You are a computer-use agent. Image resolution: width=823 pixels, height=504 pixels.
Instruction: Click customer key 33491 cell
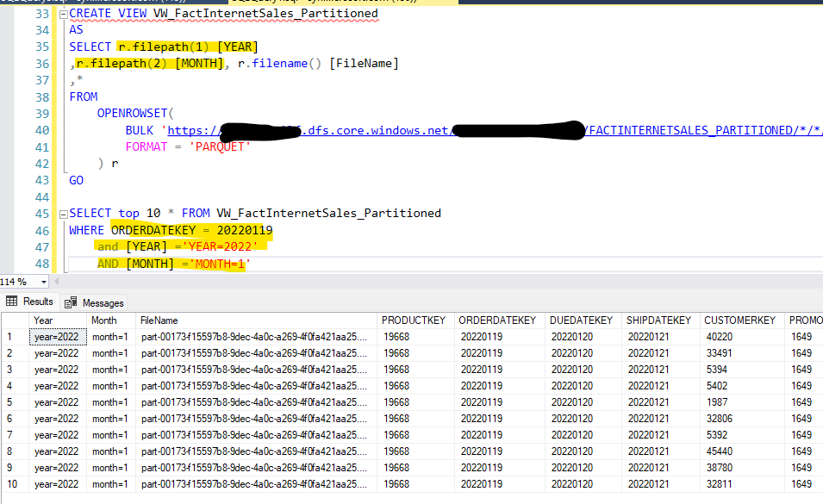[x=742, y=353]
